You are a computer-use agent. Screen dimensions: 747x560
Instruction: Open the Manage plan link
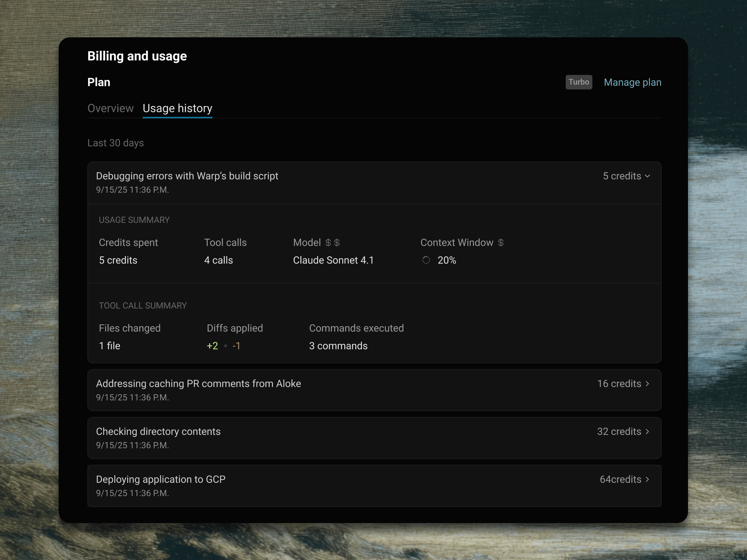point(632,82)
